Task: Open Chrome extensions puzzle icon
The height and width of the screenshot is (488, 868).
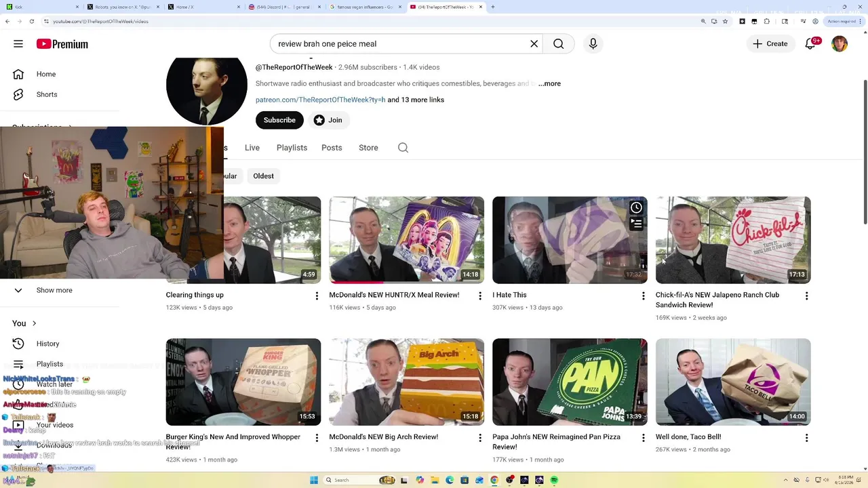Action: pos(767,21)
